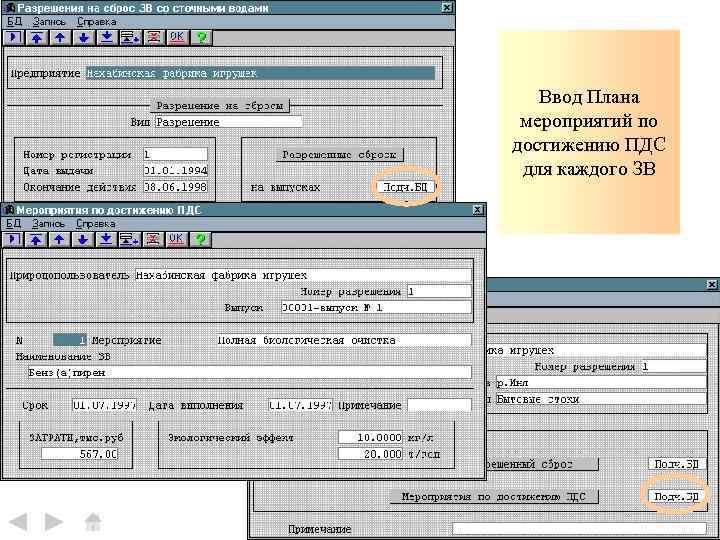The width and height of the screenshot is (720, 540).
Task: Go to last record in Мероприятия toolbar
Action: [x=106, y=239]
